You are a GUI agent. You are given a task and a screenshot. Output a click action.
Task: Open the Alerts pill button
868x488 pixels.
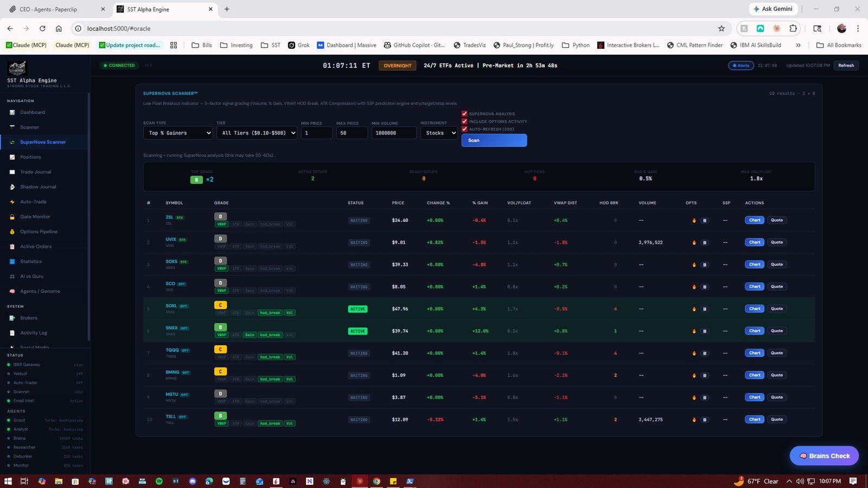[x=741, y=66]
